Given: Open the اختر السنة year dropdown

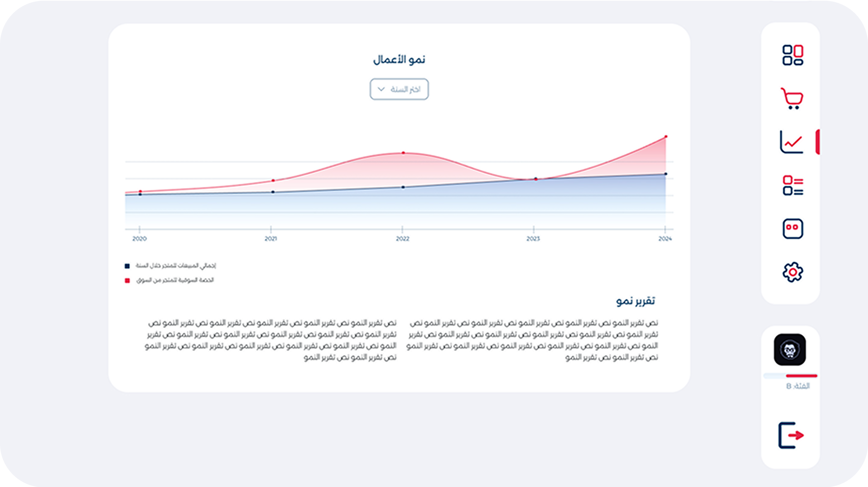Looking at the screenshot, I should pyautogui.click(x=400, y=89).
